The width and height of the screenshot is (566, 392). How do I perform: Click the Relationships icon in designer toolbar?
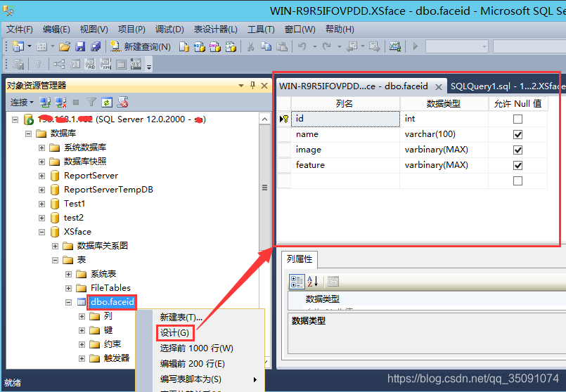[59, 65]
